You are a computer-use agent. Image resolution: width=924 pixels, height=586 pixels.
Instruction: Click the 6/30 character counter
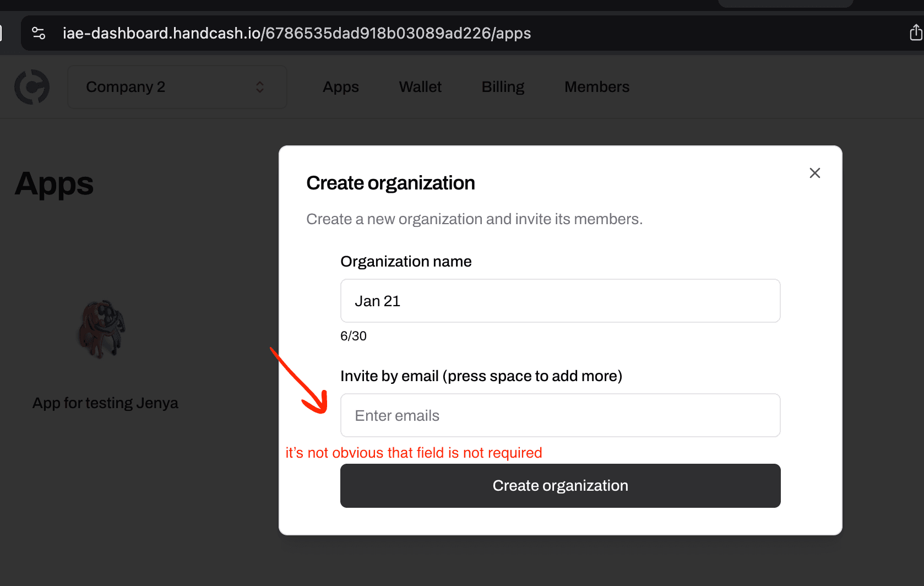pos(353,335)
